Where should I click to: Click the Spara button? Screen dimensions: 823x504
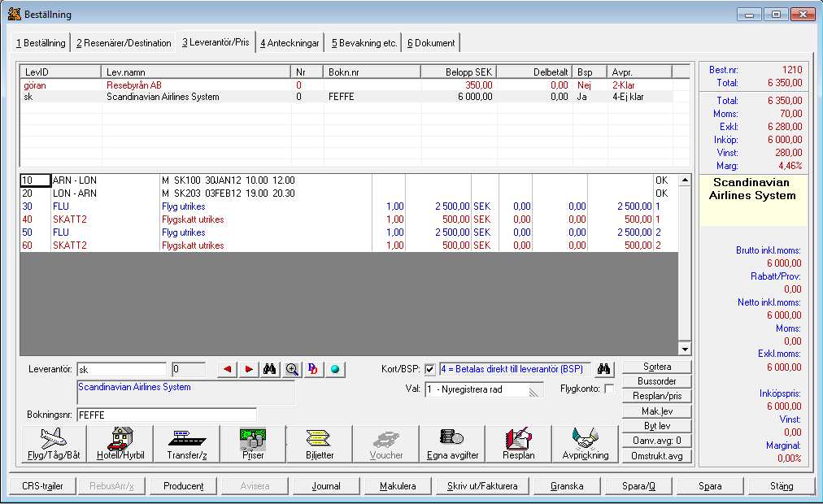pyautogui.click(x=710, y=486)
